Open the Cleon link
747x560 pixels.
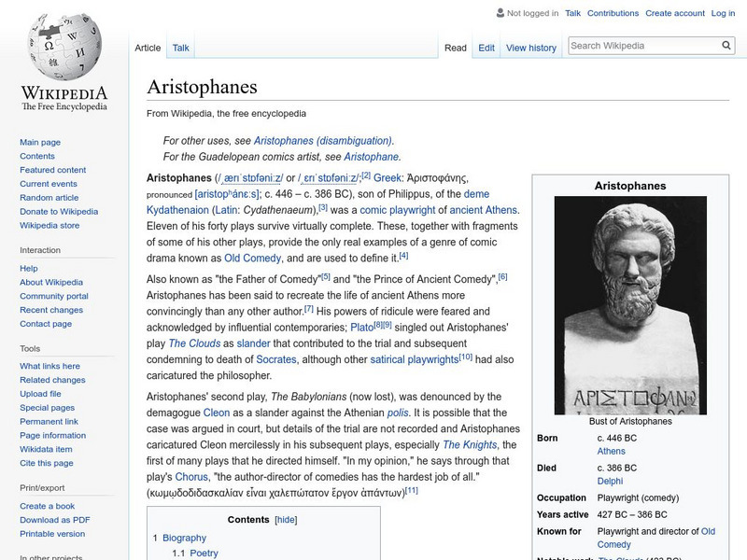(217, 413)
